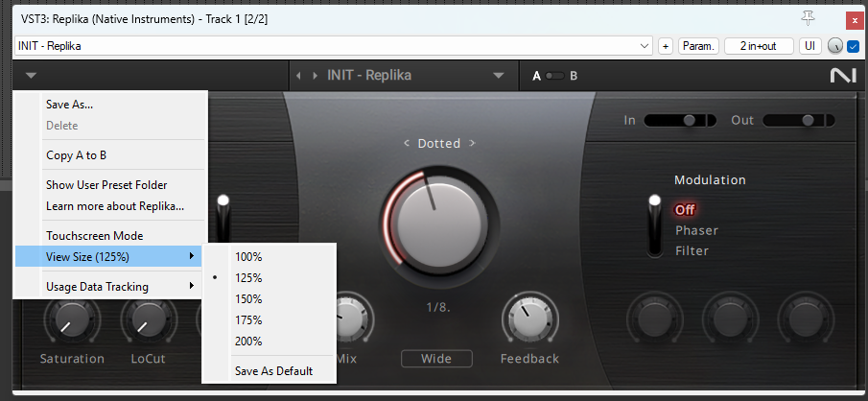This screenshot has height=401, width=868.
Task: Click the Feedback knob
Action: click(x=529, y=319)
